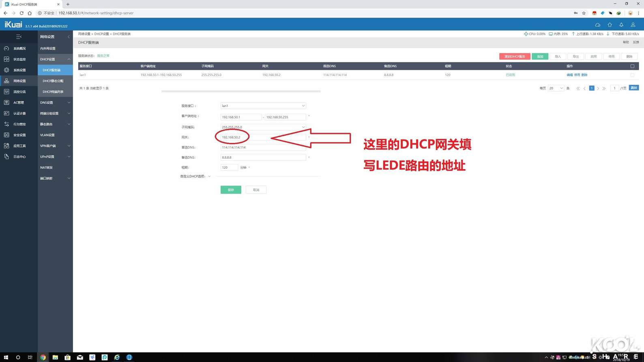Open 系统设置 gear icon in sidebar
The image size is (644, 362).
click(6, 70)
